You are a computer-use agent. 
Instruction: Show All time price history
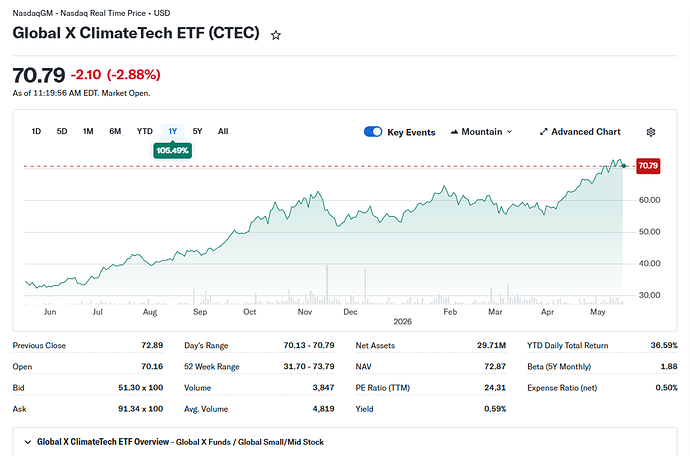(223, 131)
